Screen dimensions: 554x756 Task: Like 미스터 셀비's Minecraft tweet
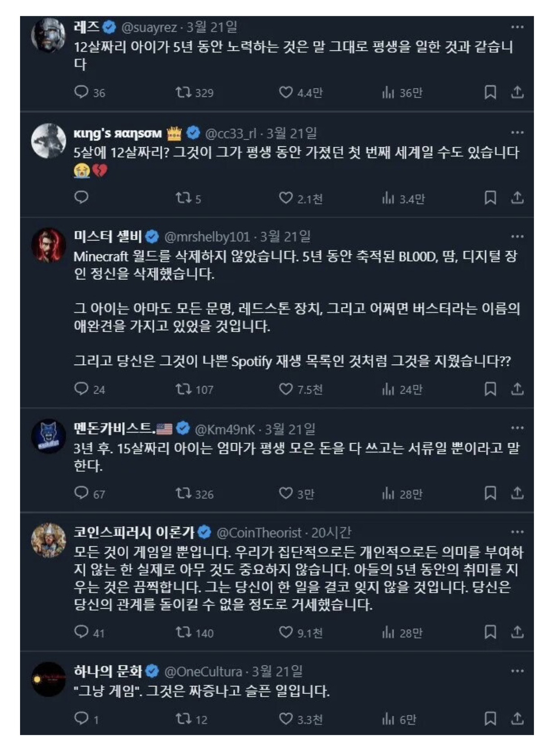pos(286,389)
